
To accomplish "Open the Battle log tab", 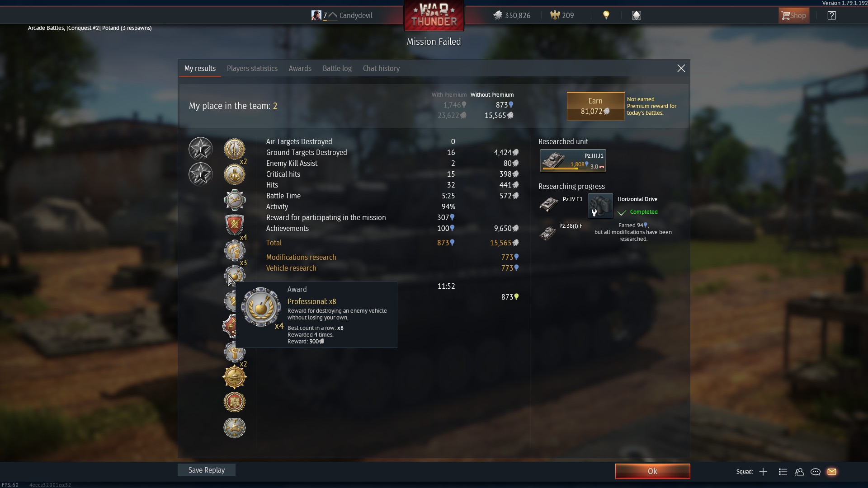I will (x=337, y=68).
